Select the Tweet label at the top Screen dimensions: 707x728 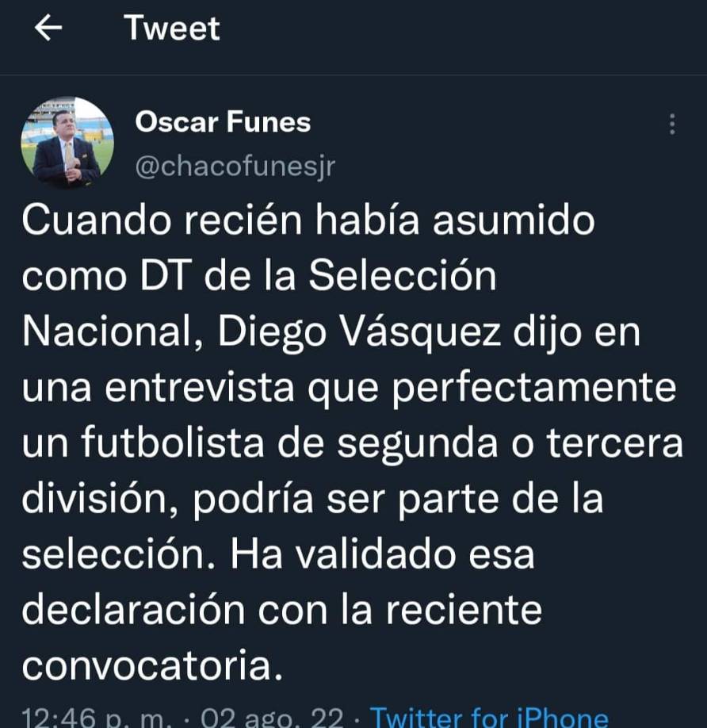tap(171, 28)
